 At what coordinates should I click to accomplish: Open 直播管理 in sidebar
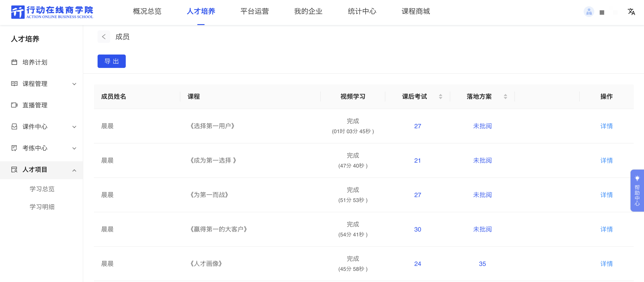41,105
